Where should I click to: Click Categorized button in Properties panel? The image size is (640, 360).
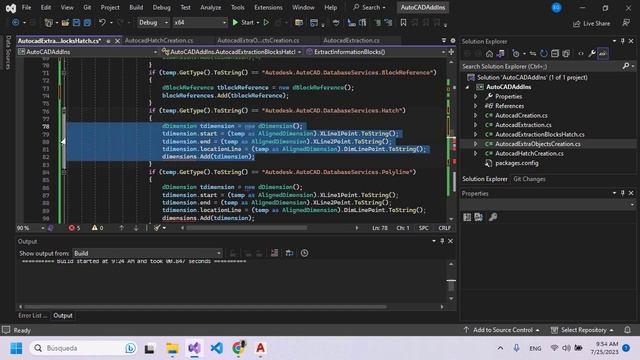(467, 217)
